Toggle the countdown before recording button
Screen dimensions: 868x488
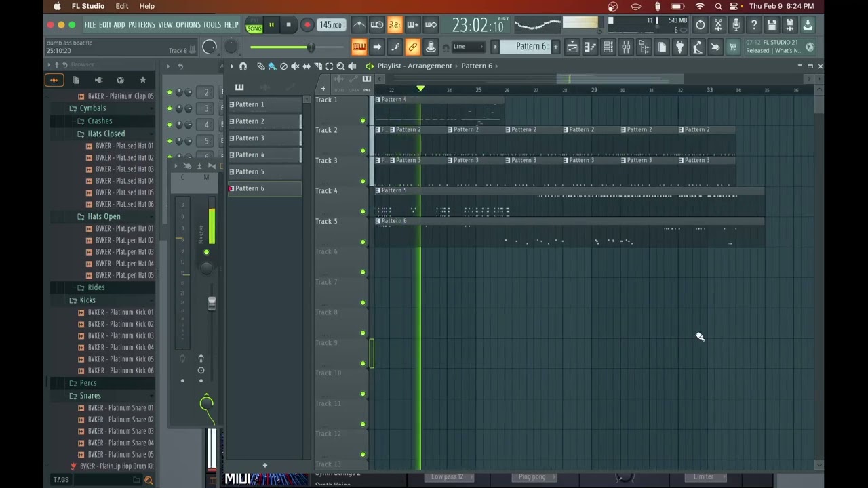[x=395, y=25]
